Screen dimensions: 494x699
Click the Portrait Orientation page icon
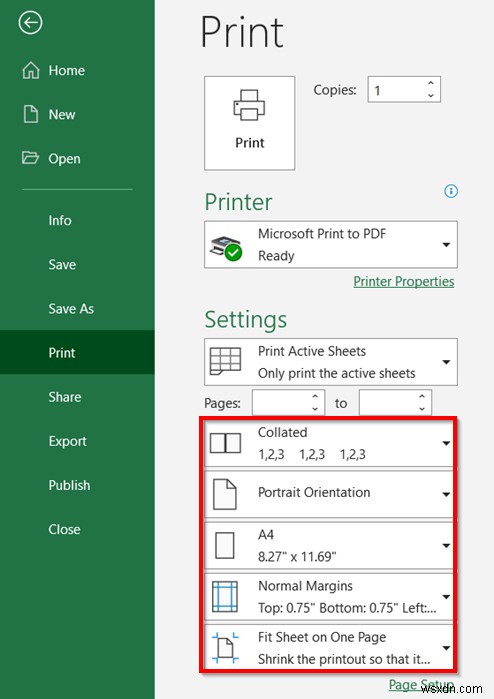225,494
